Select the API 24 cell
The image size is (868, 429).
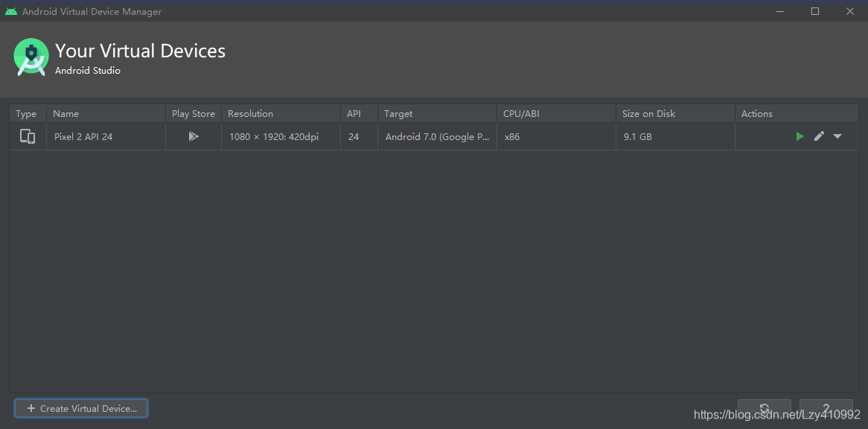[x=359, y=136]
